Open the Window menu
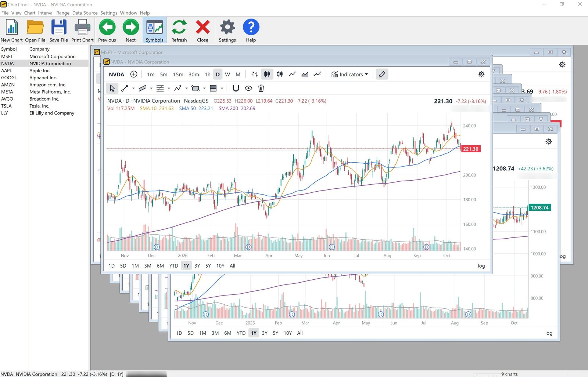 (x=129, y=13)
